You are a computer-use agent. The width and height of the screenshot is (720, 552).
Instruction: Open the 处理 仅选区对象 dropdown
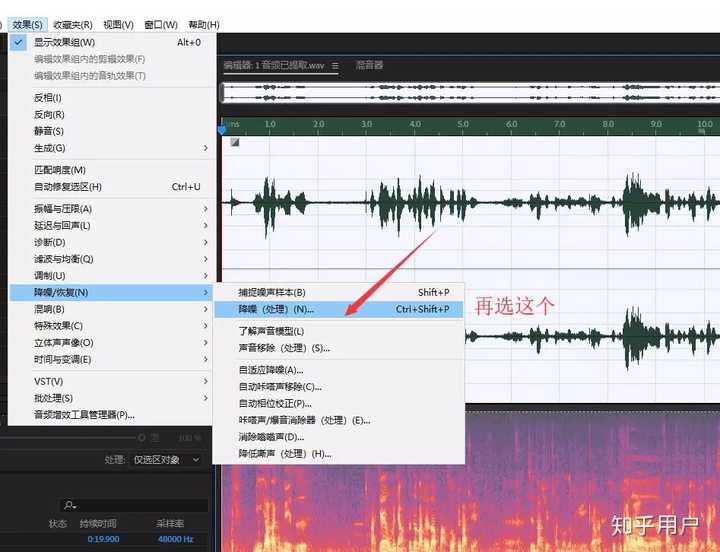tap(166, 460)
